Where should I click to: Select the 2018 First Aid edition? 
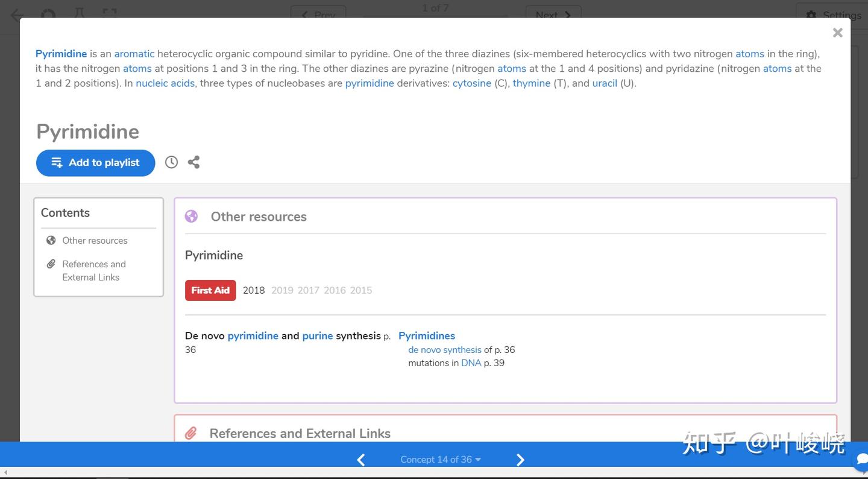pyautogui.click(x=254, y=290)
